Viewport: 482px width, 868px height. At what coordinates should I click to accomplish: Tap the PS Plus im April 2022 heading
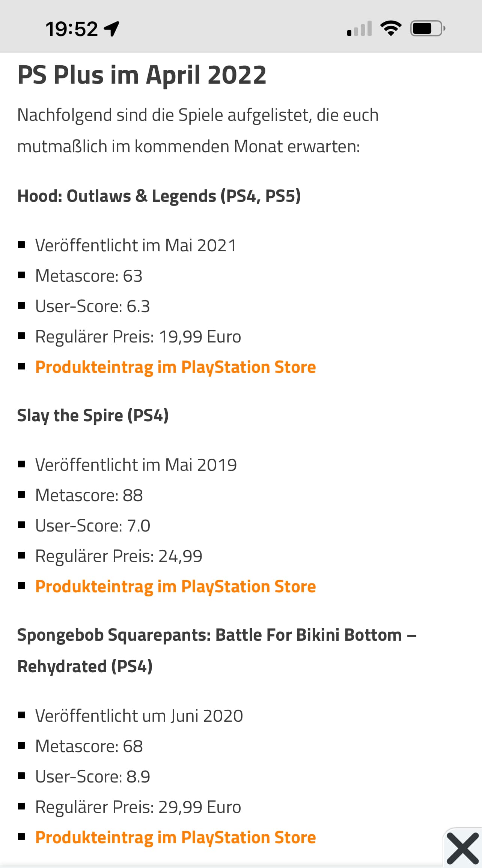(x=142, y=75)
